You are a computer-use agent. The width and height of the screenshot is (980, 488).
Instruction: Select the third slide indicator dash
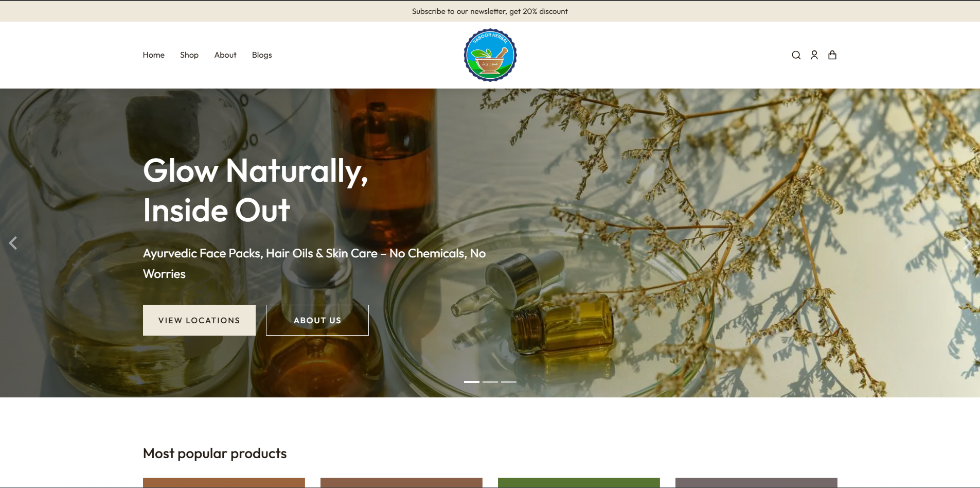(x=508, y=382)
